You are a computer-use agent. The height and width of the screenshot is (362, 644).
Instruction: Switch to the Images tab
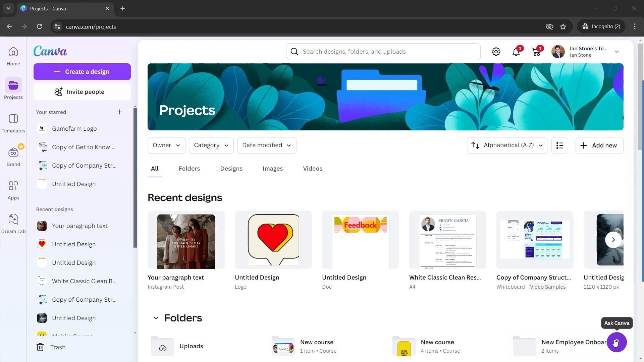[273, 169]
